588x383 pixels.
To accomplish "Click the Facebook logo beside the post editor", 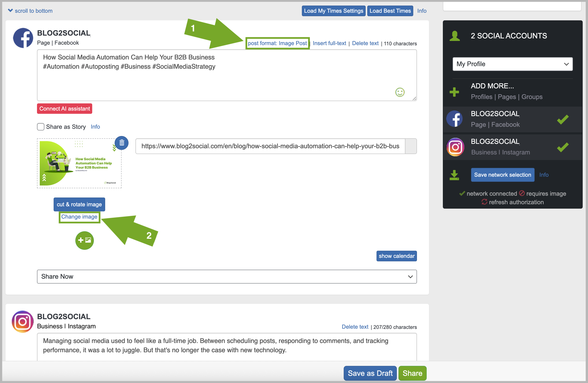I will tap(23, 38).
